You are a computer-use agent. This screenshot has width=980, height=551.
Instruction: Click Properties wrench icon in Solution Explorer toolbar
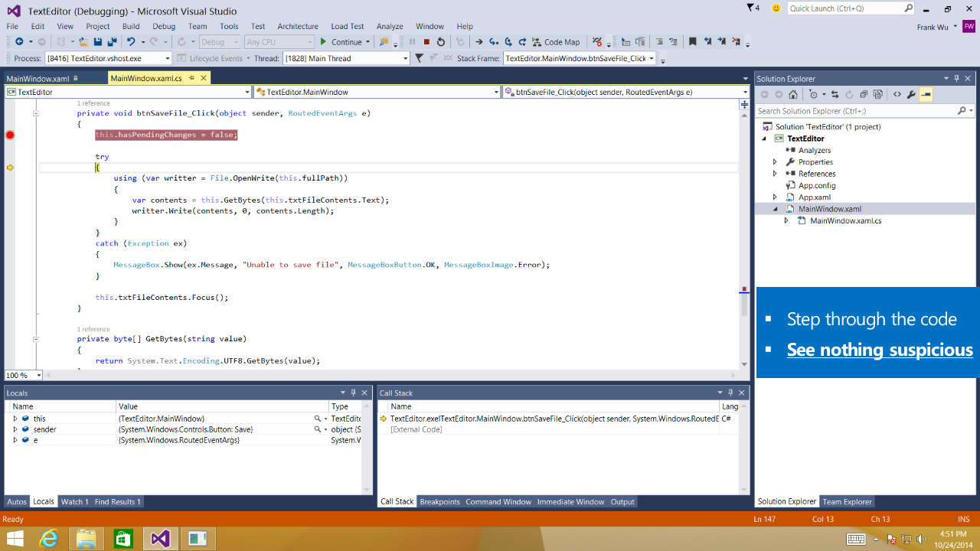pos(911,95)
